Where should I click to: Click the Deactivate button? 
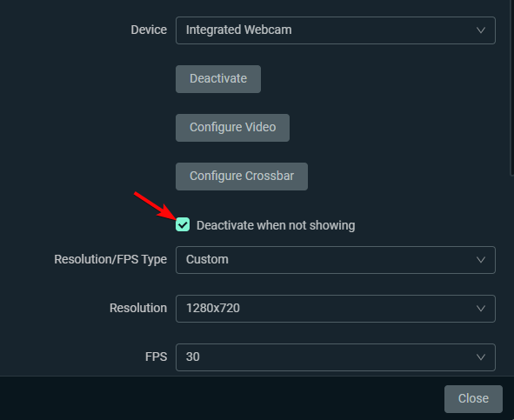[218, 79]
